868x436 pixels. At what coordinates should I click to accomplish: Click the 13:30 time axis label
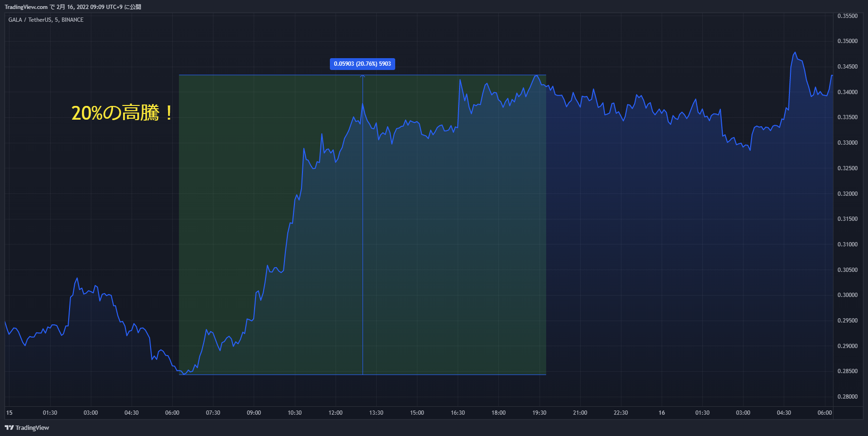(376, 413)
